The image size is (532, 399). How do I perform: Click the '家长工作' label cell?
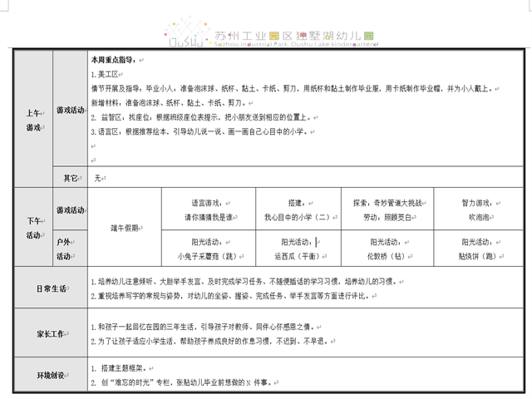coord(51,334)
